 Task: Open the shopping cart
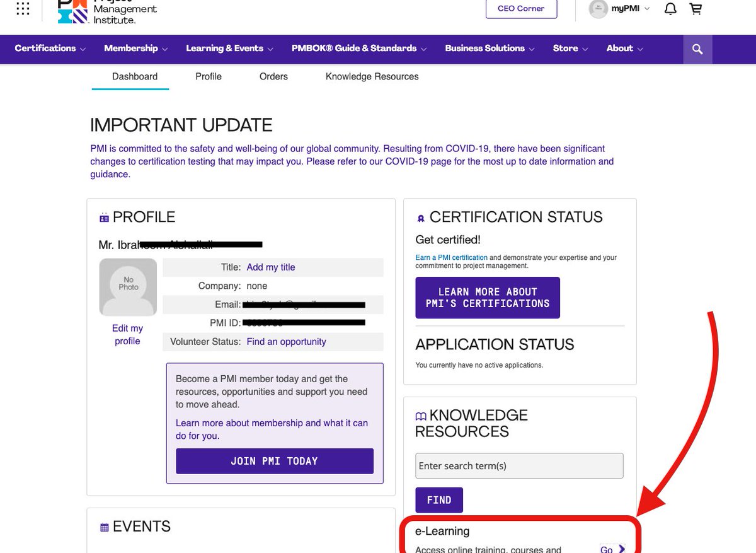click(x=696, y=9)
